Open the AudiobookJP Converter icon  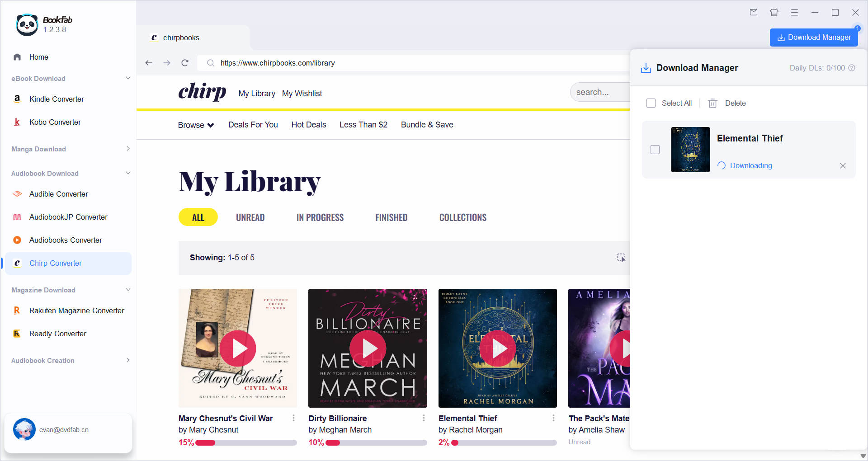(x=17, y=217)
